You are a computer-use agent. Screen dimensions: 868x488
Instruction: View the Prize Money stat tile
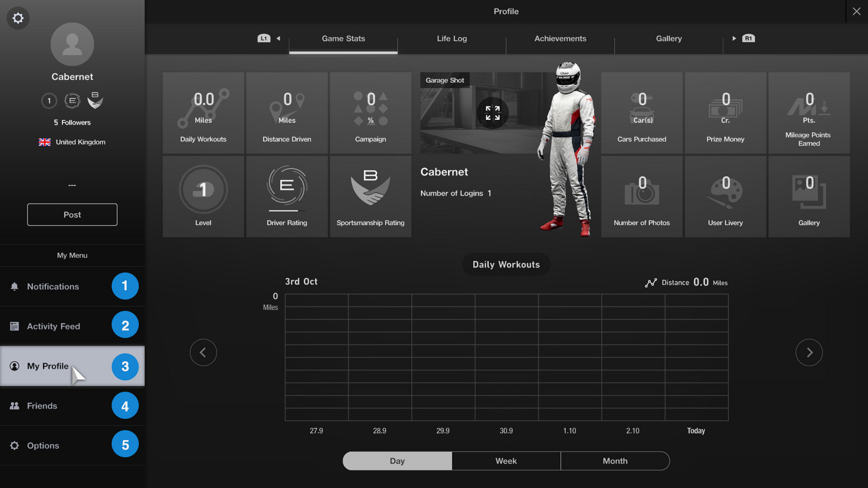(x=725, y=113)
